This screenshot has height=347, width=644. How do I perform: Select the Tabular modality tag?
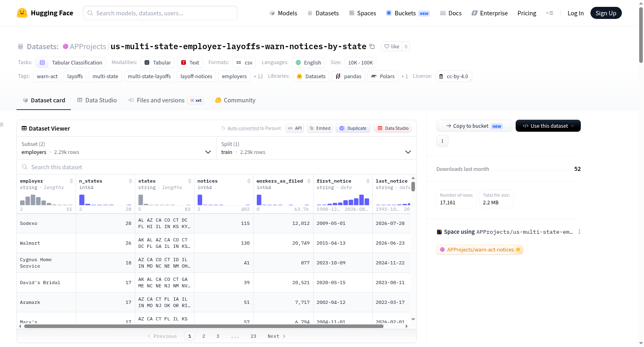(x=158, y=62)
